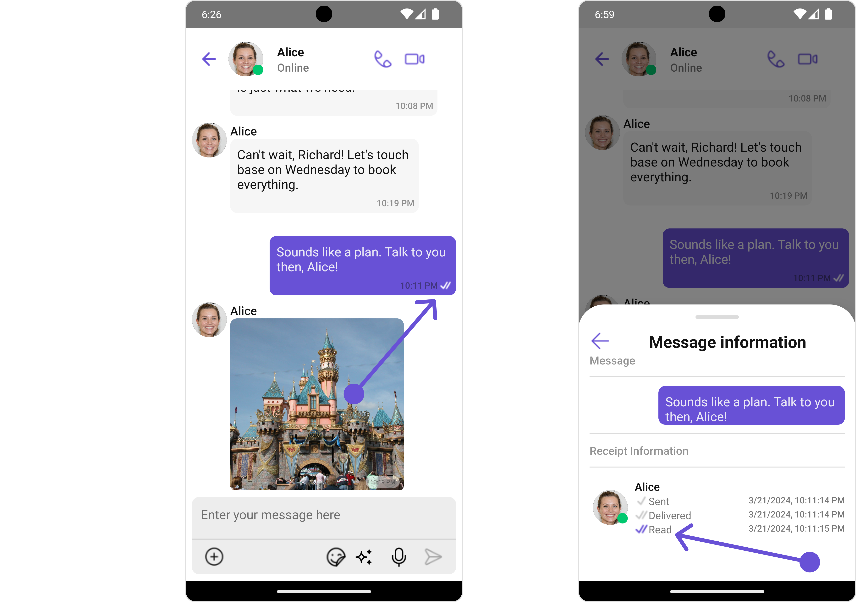Viewport: 868px width, 602px height.
Task: Open the castle image thumbnail
Action: 317,404
